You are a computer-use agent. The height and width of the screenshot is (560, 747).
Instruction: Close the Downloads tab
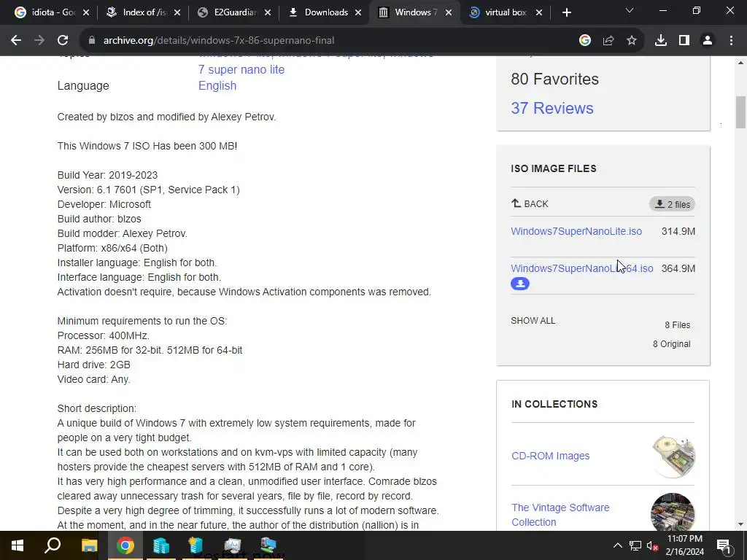point(358,13)
